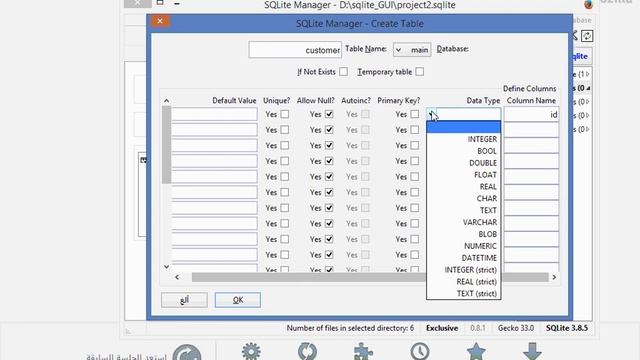The width and height of the screenshot is (640, 360).
Task: Select NUMERIC data type
Action: click(464, 246)
